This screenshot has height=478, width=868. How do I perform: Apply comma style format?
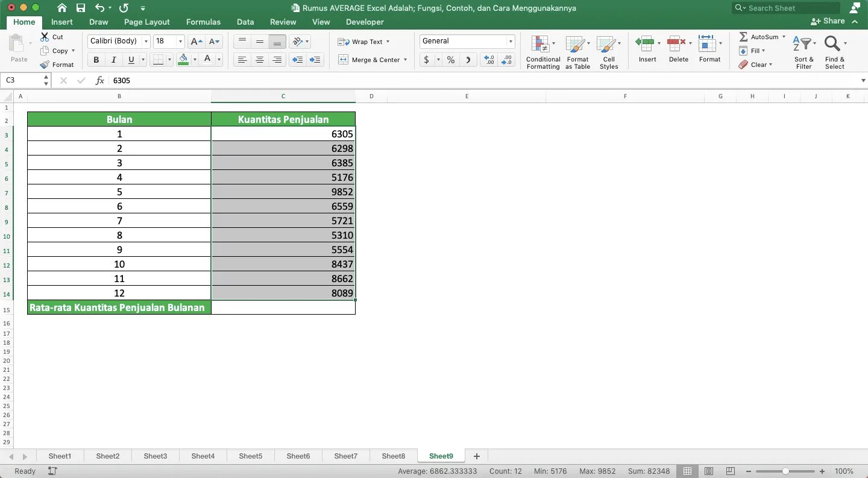click(x=468, y=60)
